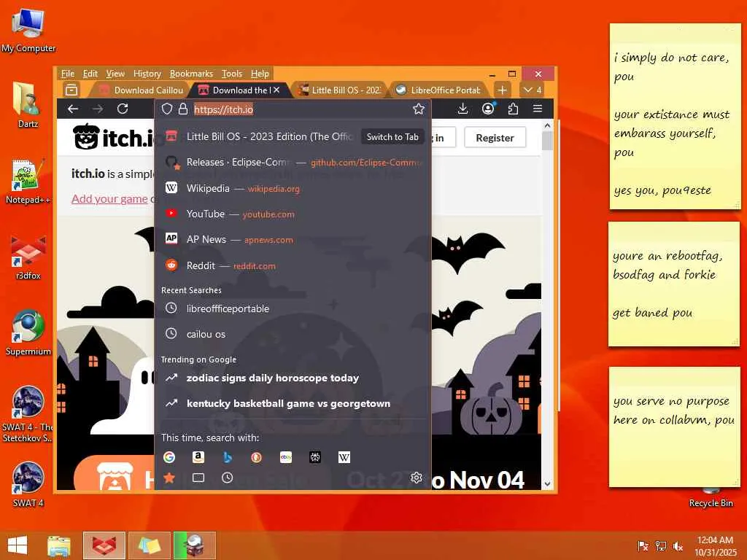Open the account profile icon
Screen dimensions: 747x560
pyautogui.click(x=488, y=109)
